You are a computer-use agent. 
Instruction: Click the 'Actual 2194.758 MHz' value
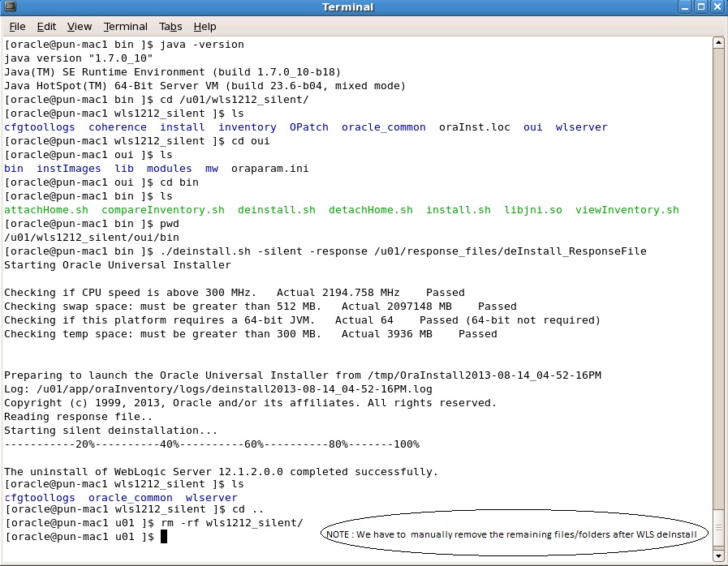(x=338, y=293)
